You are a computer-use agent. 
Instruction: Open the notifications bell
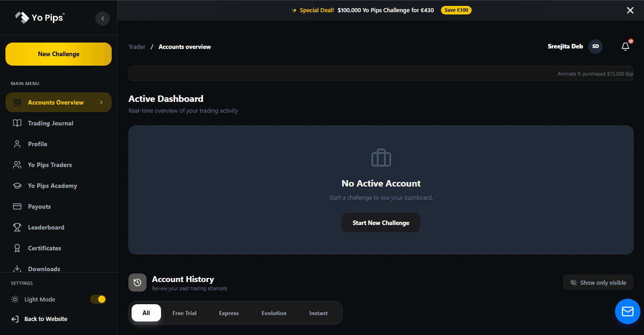tap(625, 46)
